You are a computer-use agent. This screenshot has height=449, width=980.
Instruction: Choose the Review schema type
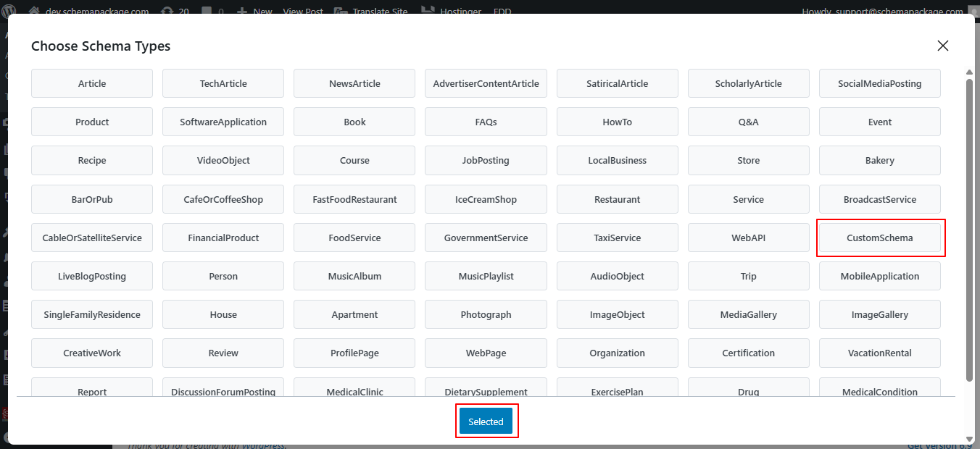click(x=223, y=353)
